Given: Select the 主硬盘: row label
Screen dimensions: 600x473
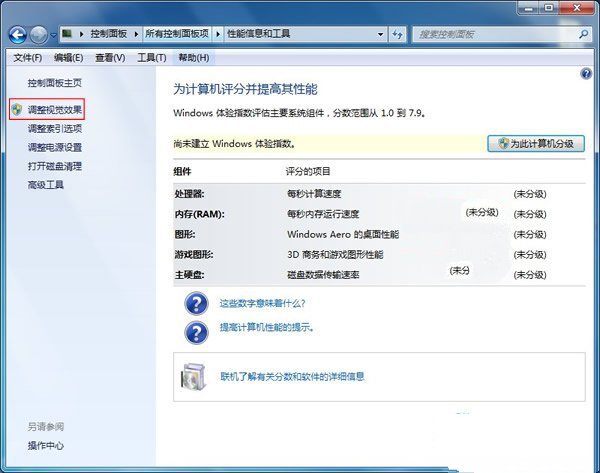Looking at the screenshot, I should (189, 275).
